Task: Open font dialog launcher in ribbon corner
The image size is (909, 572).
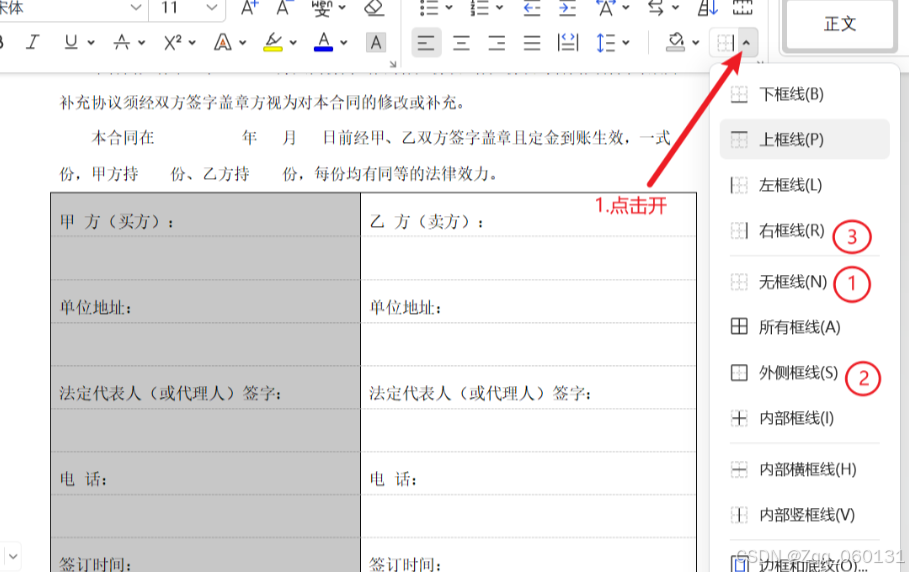Action: pyautogui.click(x=393, y=64)
